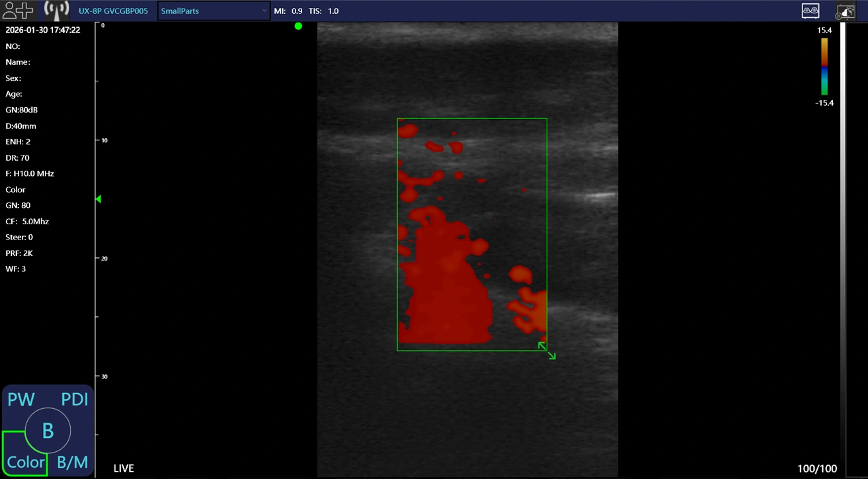Switch to PW Doppler mode
868x479 pixels.
(20, 400)
